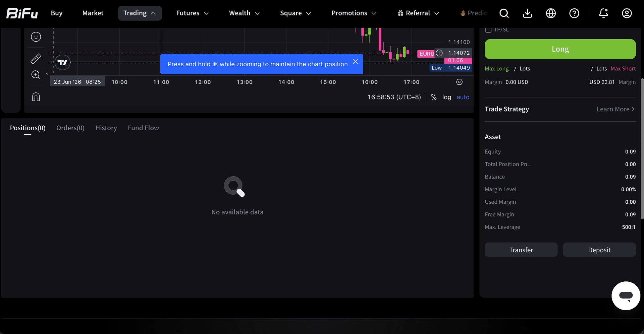The height and width of the screenshot is (334, 644).
Task: Enable the TP/SL checkbox
Action: click(x=488, y=29)
